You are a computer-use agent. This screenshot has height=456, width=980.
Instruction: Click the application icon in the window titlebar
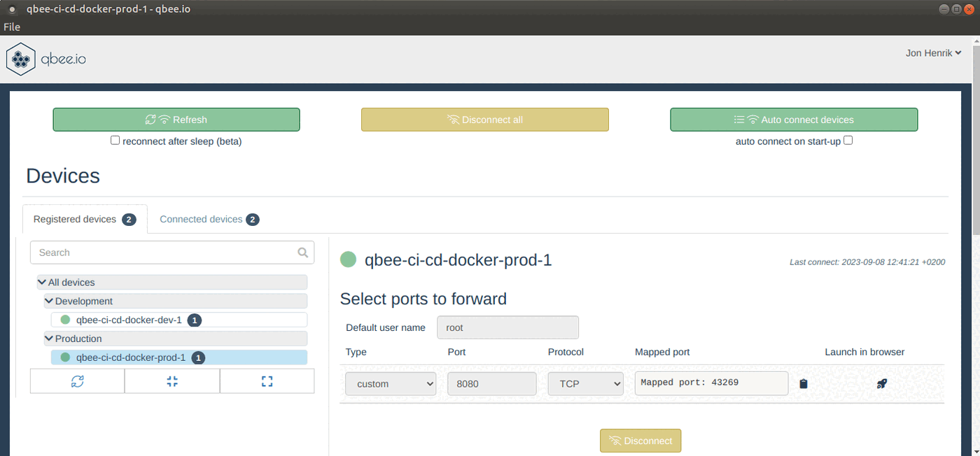pos(10,9)
